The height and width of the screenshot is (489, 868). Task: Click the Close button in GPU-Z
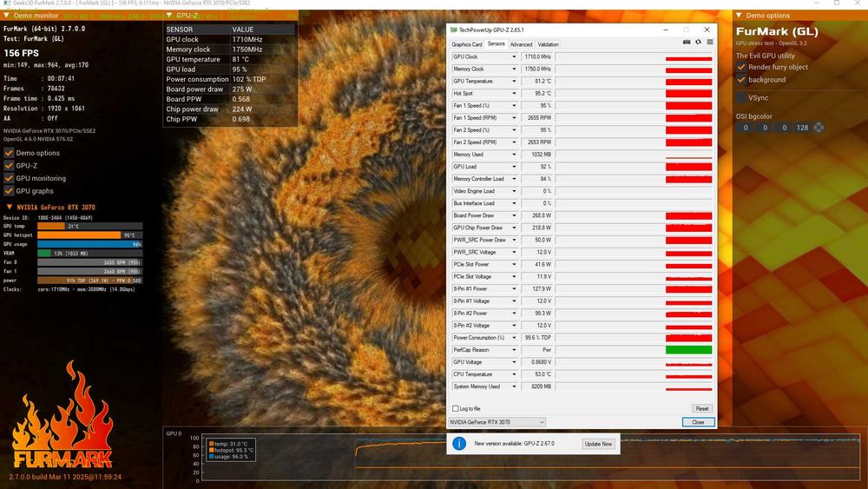coord(698,422)
